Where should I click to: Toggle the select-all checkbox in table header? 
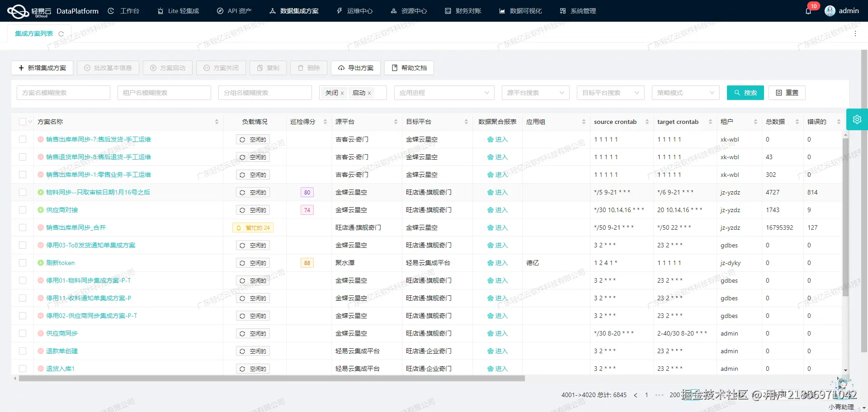23,121
